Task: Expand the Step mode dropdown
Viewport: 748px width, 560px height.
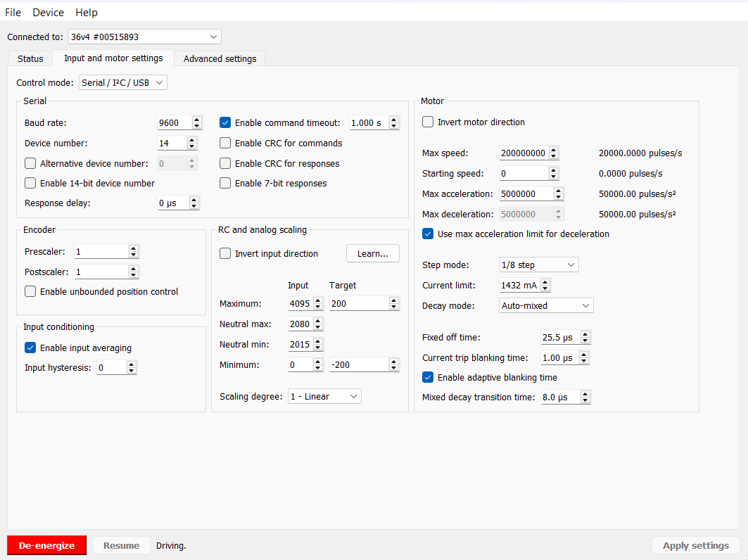Action: click(538, 265)
